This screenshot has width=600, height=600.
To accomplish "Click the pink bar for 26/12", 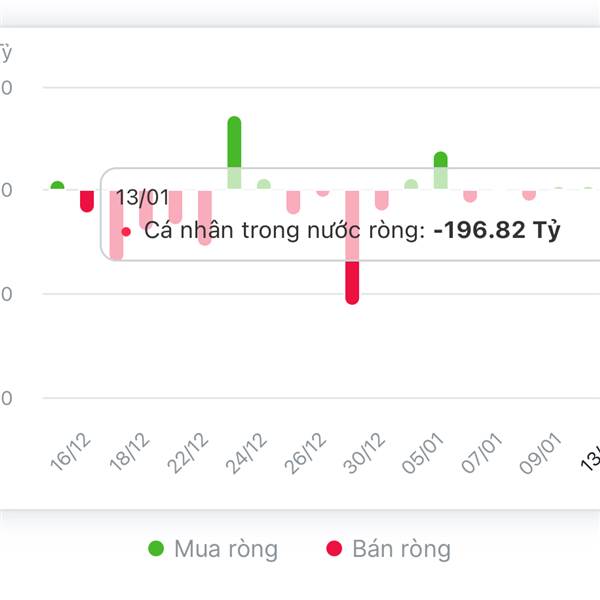I will coord(293,201).
